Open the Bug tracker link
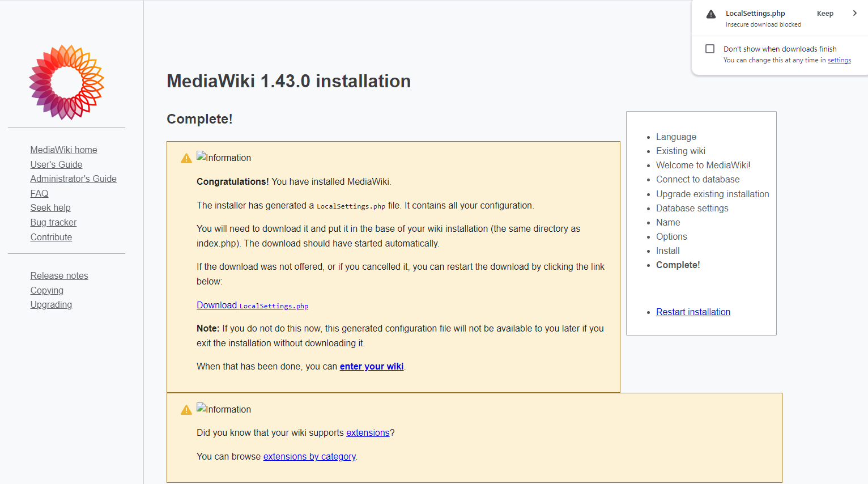 [x=53, y=222]
